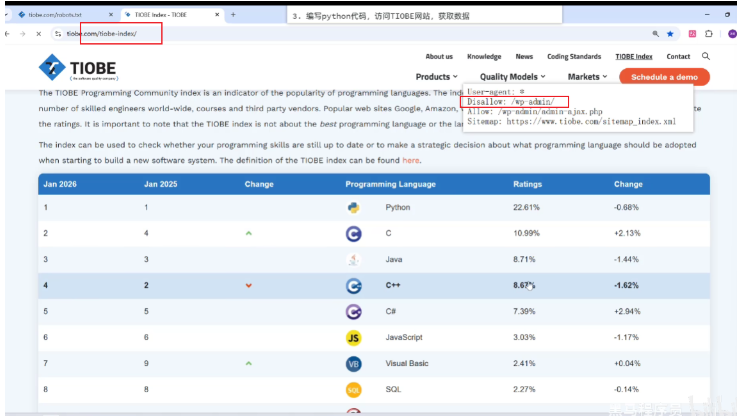Select the Java language name cell

(394, 259)
